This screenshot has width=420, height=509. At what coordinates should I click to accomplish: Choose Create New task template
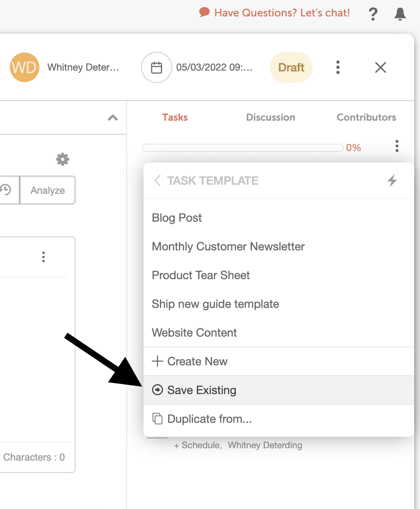(278, 361)
